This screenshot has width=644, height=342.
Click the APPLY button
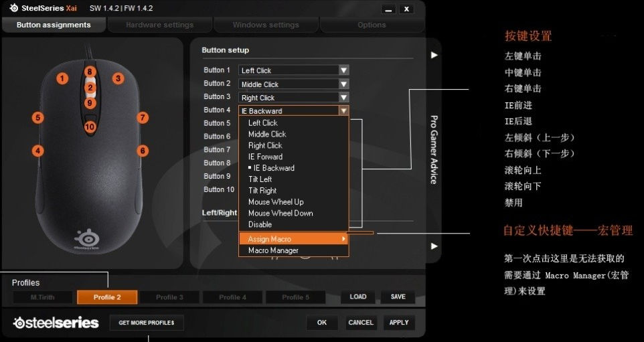point(399,323)
